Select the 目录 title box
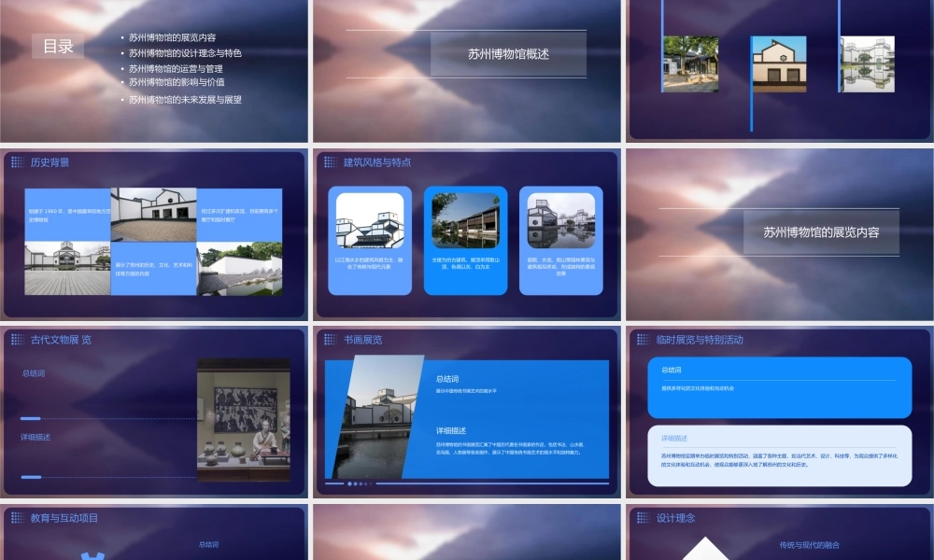The image size is (934, 560). click(x=58, y=47)
